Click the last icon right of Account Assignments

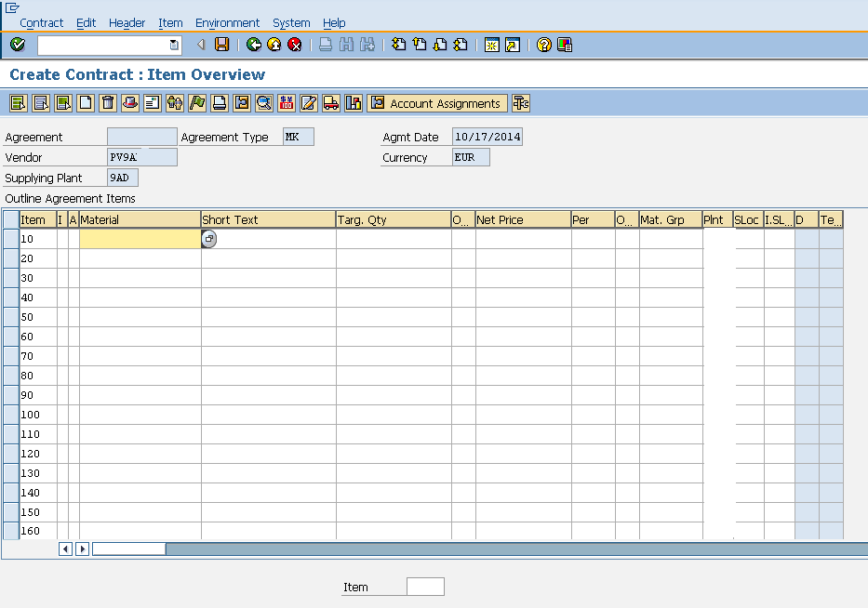[x=521, y=103]
